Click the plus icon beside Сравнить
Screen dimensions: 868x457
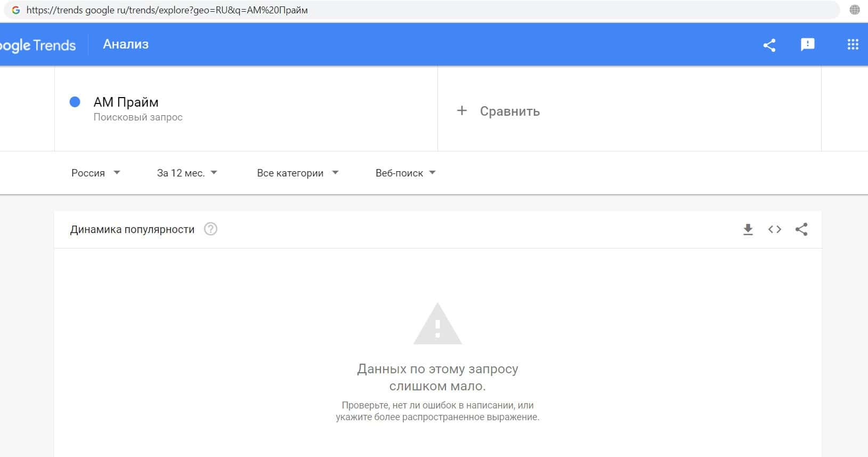462,110
